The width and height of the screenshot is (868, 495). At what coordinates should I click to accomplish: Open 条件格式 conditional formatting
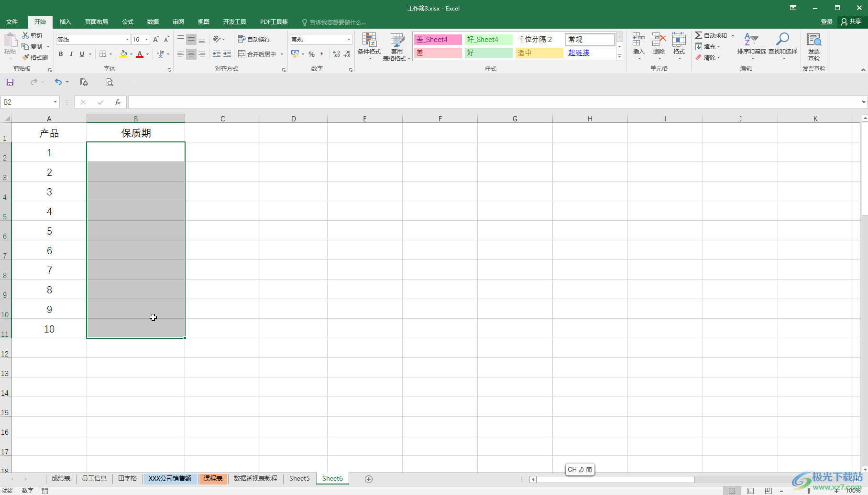(369, 46)
